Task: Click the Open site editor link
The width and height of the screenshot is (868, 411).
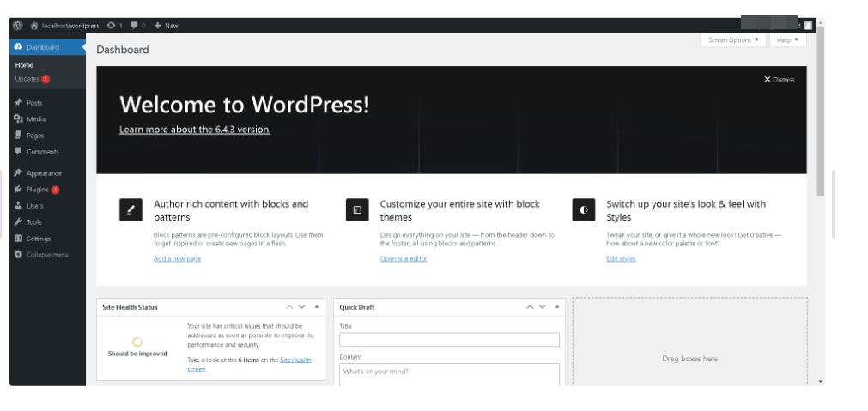Action: [404, 258]
